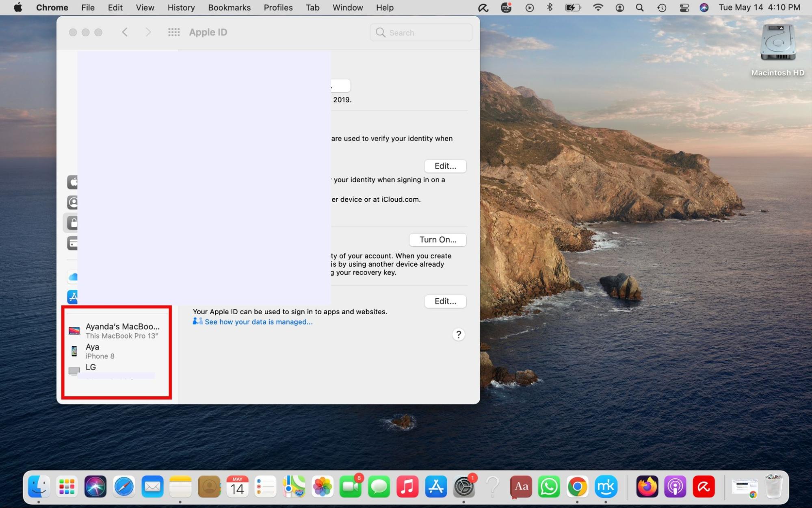Open Siri from the Dock
This screenshot has height=508, width=812.
95,486
